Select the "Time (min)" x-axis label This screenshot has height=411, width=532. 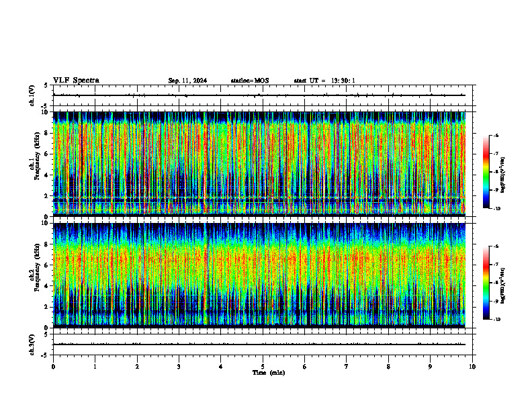pos(269,373)
